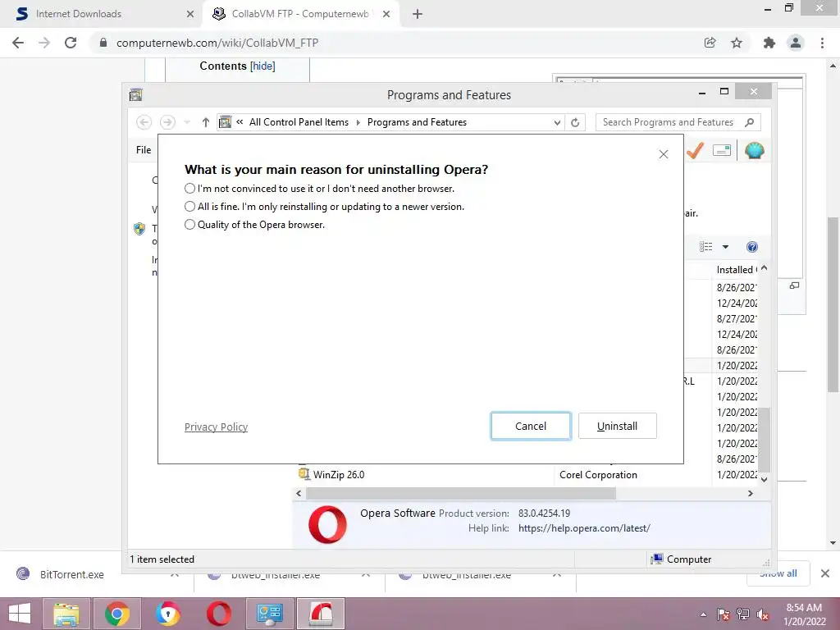Click Programs and Features breadcrumb
Screen dimensions: 840x630
point(417,122)
